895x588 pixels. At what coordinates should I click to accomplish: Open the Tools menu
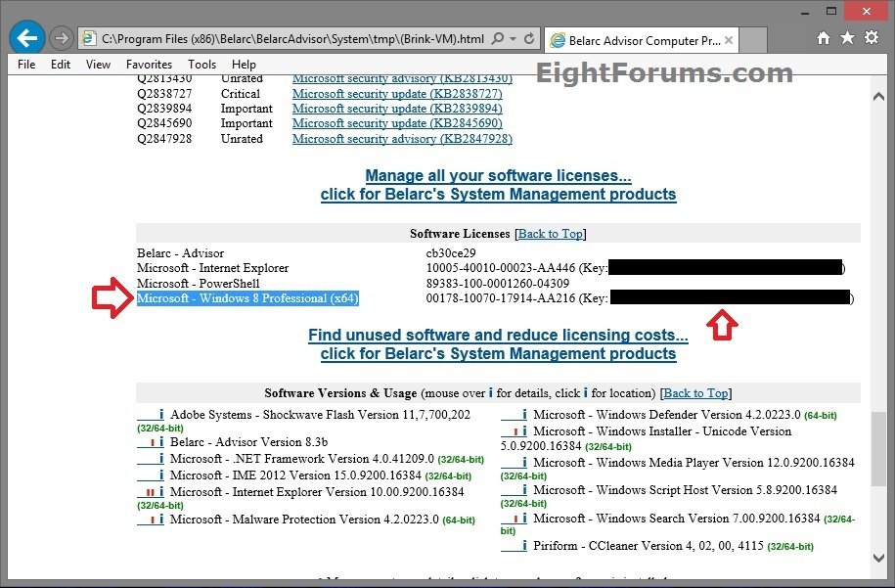click(x=202, y=65)
